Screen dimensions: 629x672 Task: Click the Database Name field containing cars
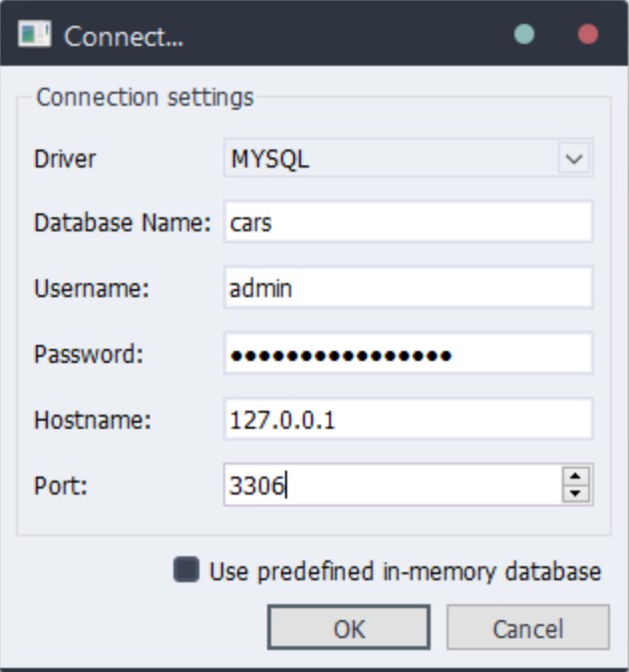click(x=407, y=222)
